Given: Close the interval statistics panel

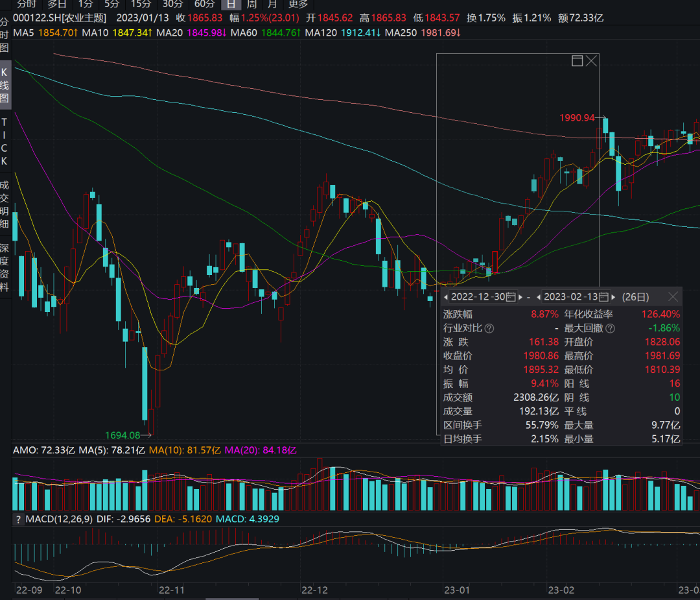Looking at the screenshot, I should pyautogui.click(x=673, y=296).
